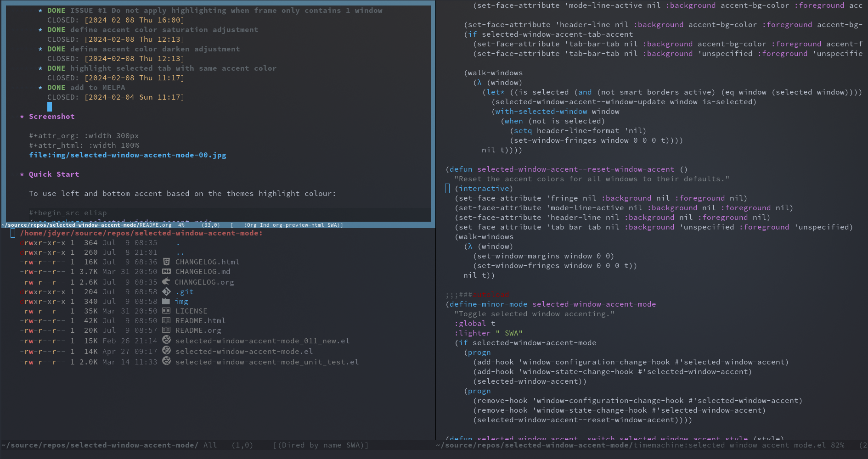868x459 pixels.
Task: Click the '(Org Ind org-preview-html SWA)' mode list
Action: (x=293, y=225)
